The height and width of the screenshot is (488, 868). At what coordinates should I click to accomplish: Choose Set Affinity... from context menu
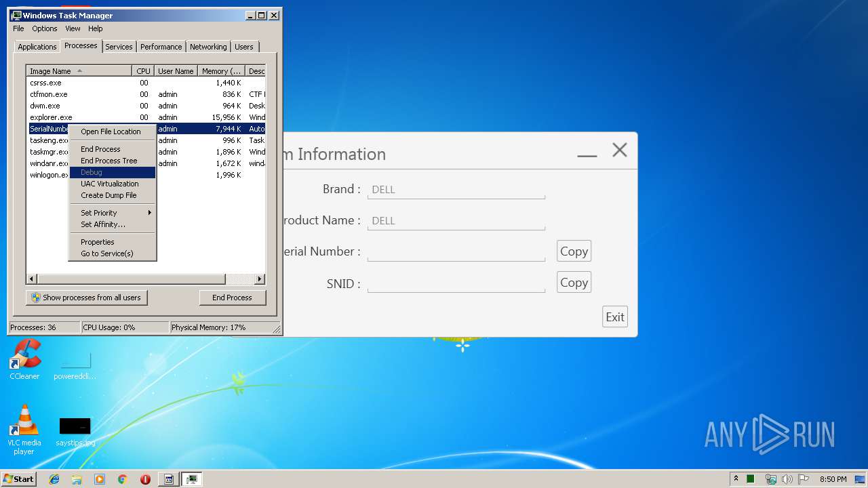pos(113,224)
